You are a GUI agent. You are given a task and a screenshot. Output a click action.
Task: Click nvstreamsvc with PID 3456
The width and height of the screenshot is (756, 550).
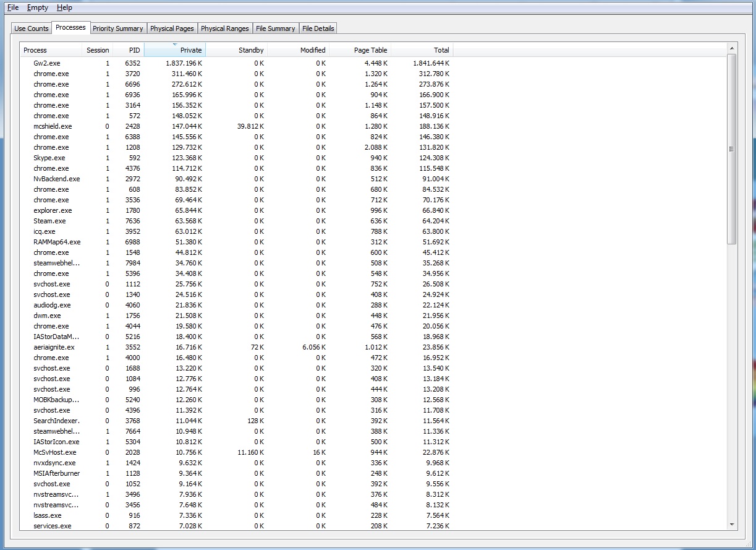56,505
